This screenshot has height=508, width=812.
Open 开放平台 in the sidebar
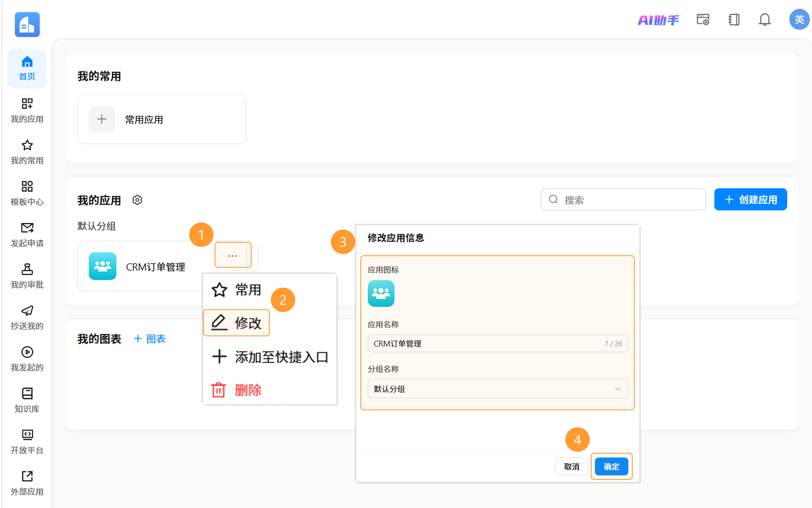[x=27, y=442]
